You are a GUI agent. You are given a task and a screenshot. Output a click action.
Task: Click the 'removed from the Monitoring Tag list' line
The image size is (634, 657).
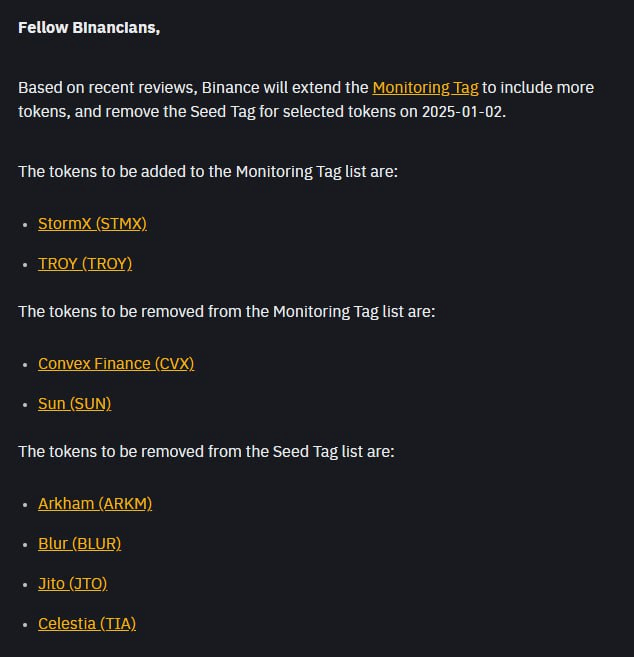click(227, 312)
